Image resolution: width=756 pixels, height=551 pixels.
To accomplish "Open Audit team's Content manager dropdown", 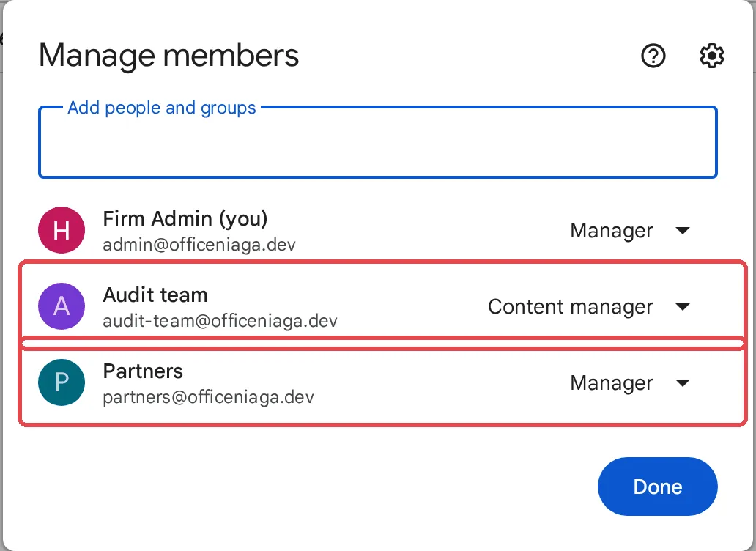I will (589, 306).
